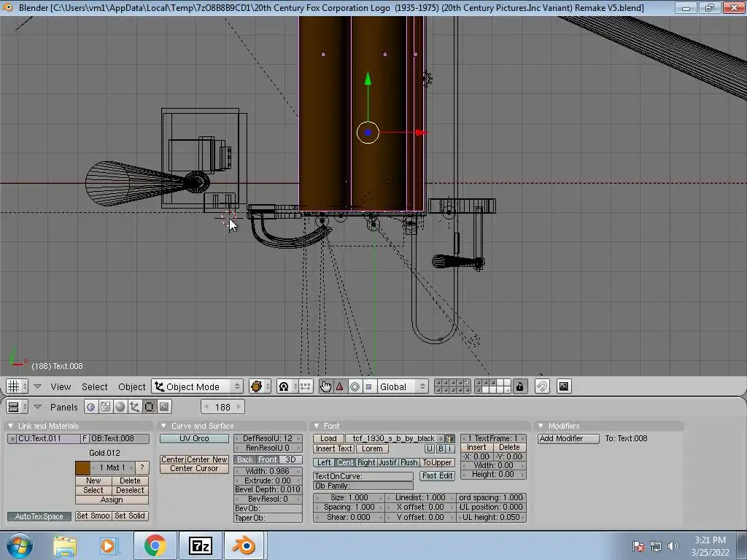
Task: Open the Select menu
Action: 94,387
